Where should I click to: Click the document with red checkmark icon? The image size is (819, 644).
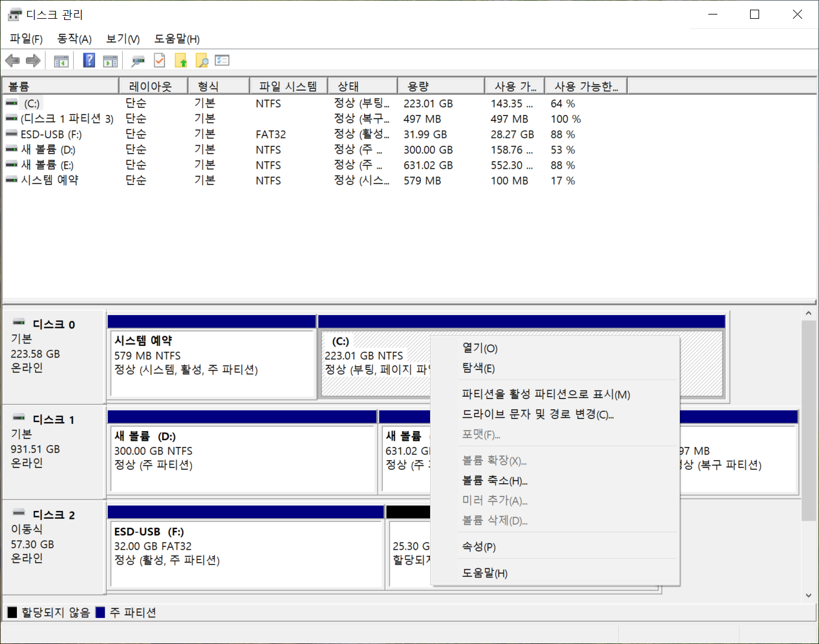pyautogui.click(x=160, y=60)
